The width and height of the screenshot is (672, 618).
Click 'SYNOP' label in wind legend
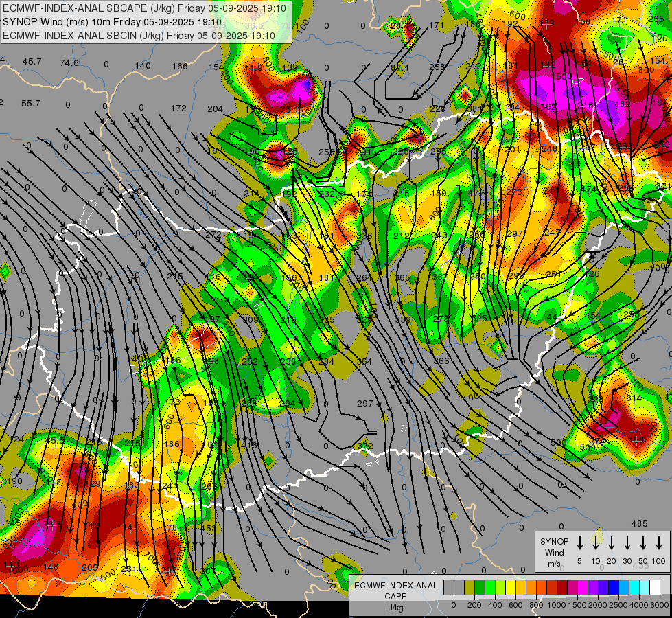pos(554,542)
